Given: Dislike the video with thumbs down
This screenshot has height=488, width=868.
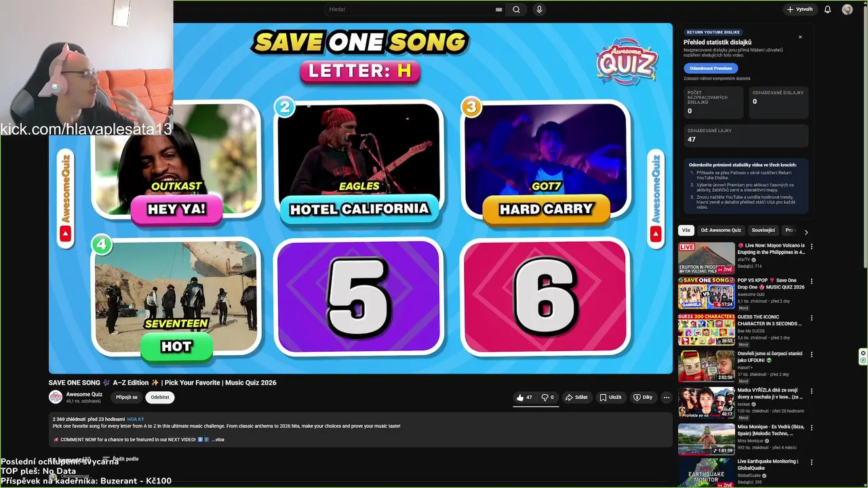Looking at the screenshot, I should click(547, 397).
